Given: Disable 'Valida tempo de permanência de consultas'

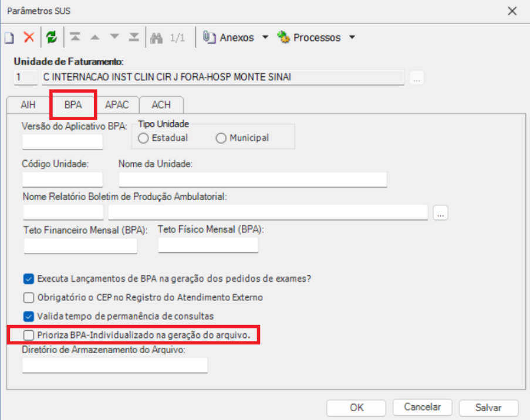Looking at the screenshot, I should (28, 316).
